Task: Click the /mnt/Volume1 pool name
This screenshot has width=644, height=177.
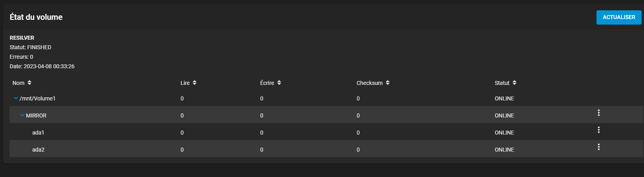Action: coord(38,98)
